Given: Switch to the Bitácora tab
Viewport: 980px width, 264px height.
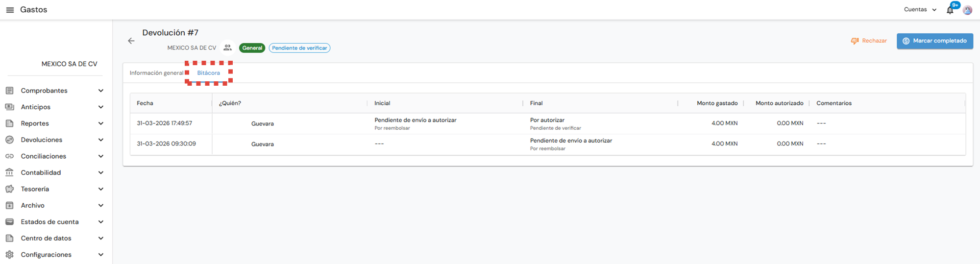Looking at the screenshot, I should pos(208,73).
